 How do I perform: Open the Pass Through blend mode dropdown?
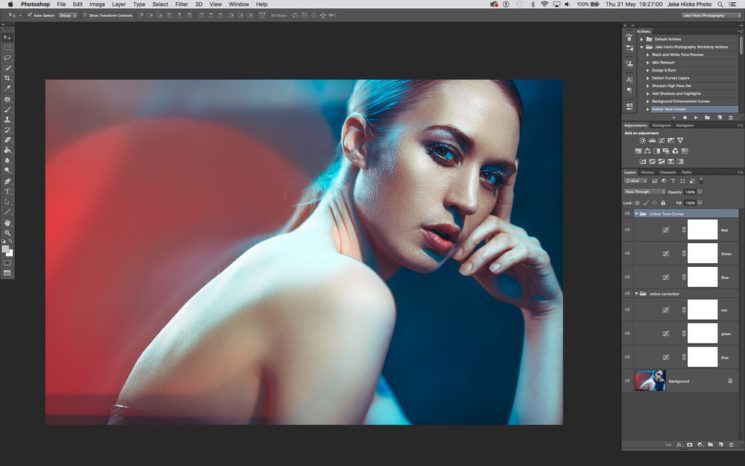pyautogui.click(x=644, y=192)
